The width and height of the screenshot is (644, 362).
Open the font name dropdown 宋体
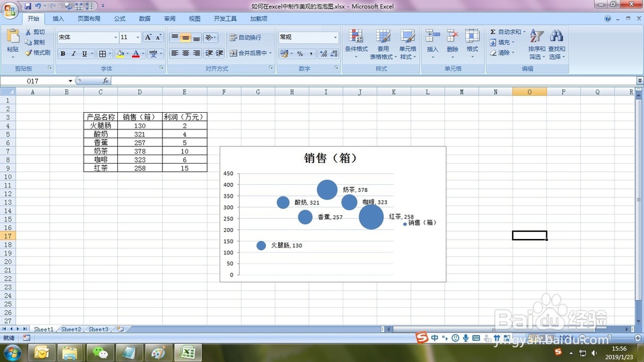115,37
